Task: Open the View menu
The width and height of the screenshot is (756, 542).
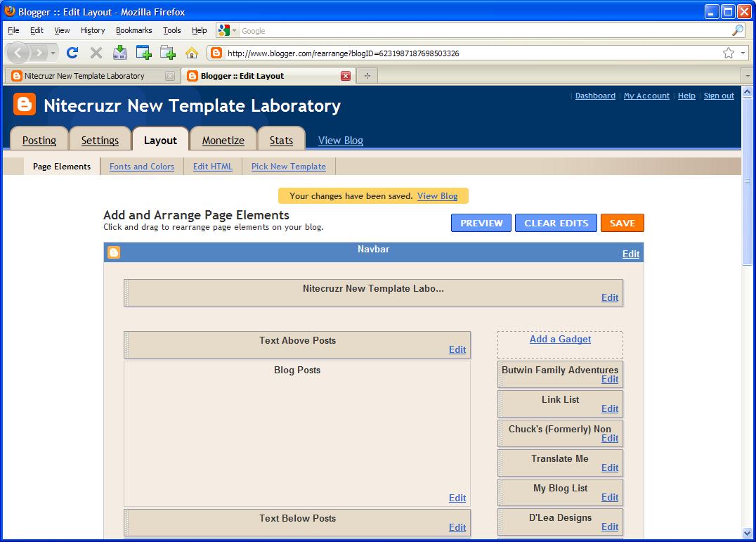Action: (x=62, y=30)
